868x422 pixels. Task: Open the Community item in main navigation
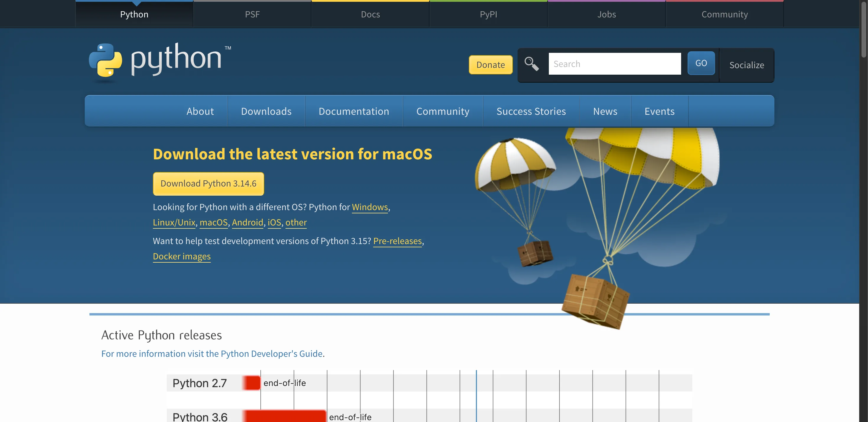click(x=443, y=111)
